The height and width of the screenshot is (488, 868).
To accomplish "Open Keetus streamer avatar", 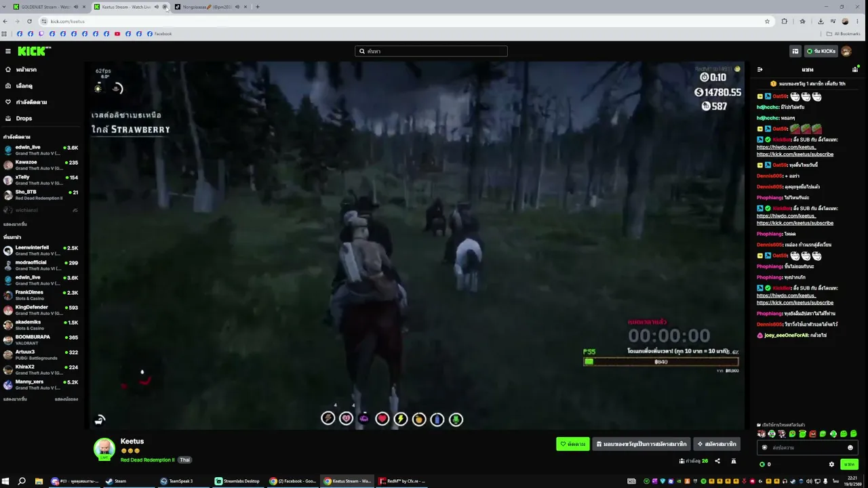I will click(104, 449).
